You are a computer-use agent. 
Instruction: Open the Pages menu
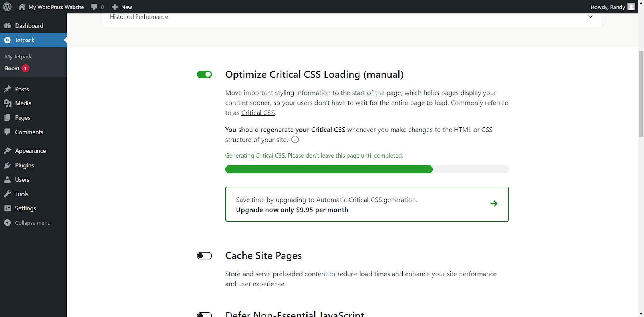[x=33, y=117]
